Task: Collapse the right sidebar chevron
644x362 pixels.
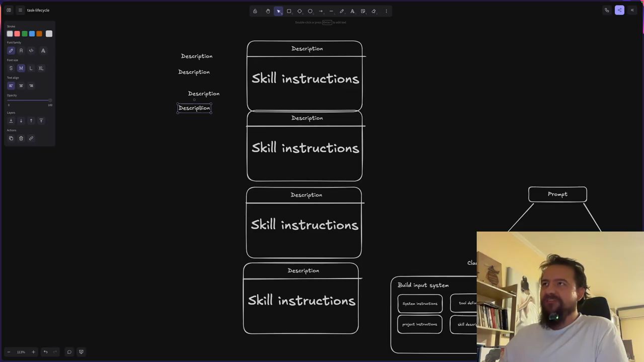Action: pyautogui.click(x=632, y=10)
